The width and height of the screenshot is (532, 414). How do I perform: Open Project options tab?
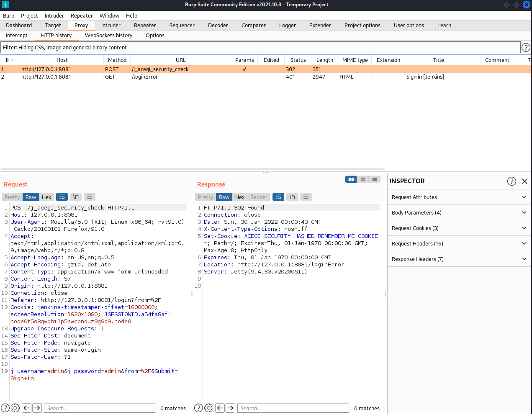[362, 26]
